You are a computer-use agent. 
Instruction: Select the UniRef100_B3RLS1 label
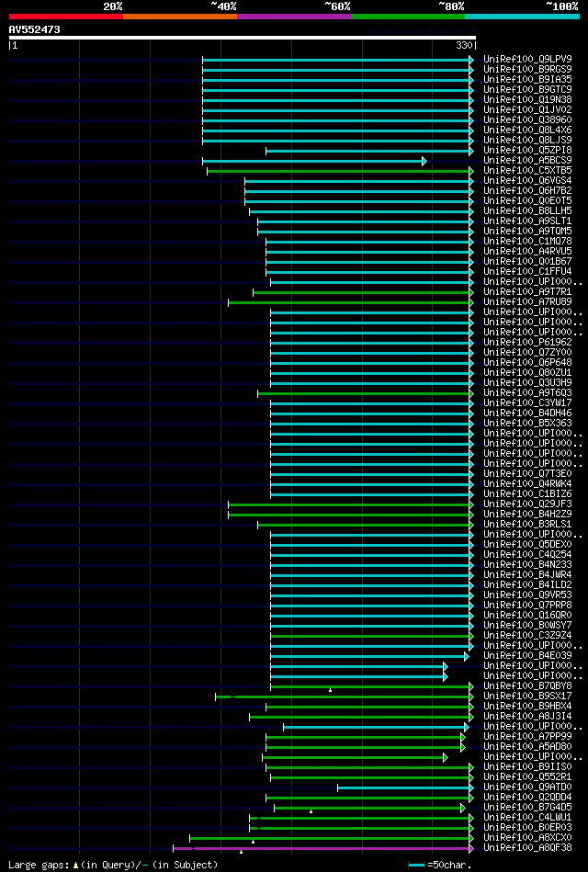point(527,525)
